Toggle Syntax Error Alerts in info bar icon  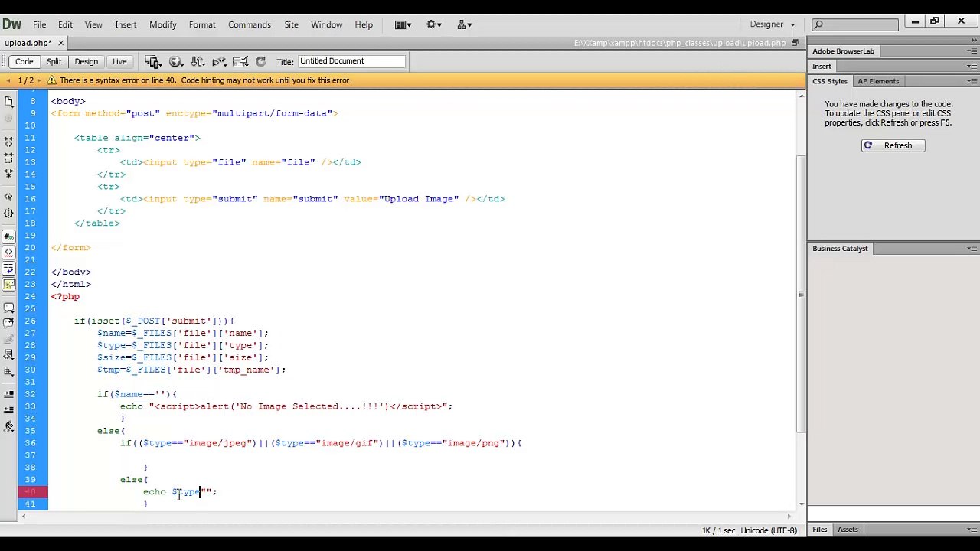coord(9,284)
